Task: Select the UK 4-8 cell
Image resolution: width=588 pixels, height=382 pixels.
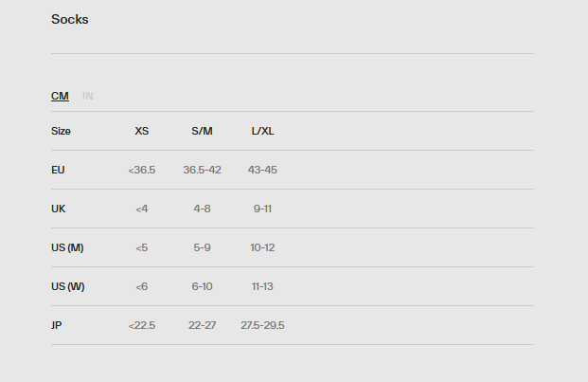Action: [202, 209]
